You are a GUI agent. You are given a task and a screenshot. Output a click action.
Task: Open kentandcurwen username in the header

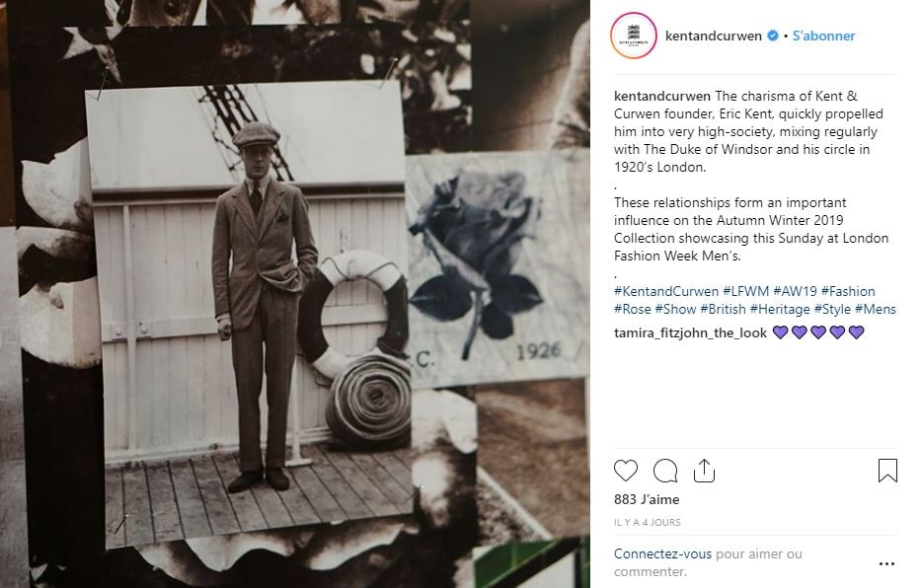pyautogui.click(x=713, y=36)
